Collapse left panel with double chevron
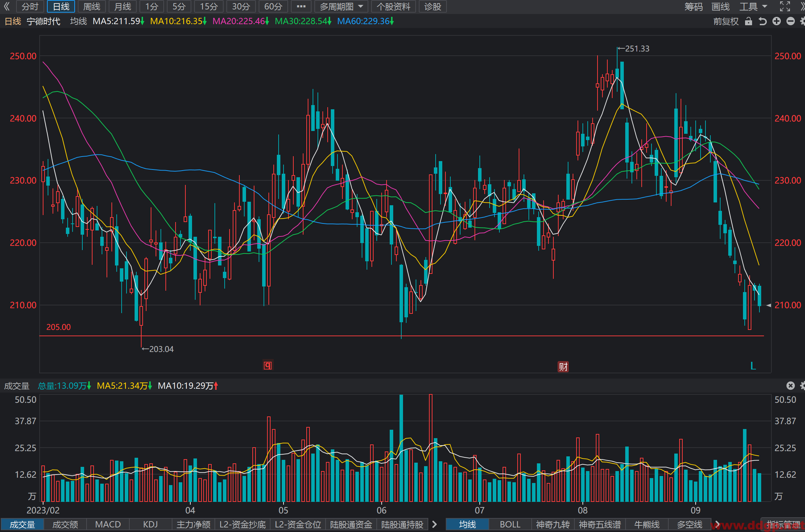Image resolution: width=805 pixels, height=532 pixels. tap(7, 6)
